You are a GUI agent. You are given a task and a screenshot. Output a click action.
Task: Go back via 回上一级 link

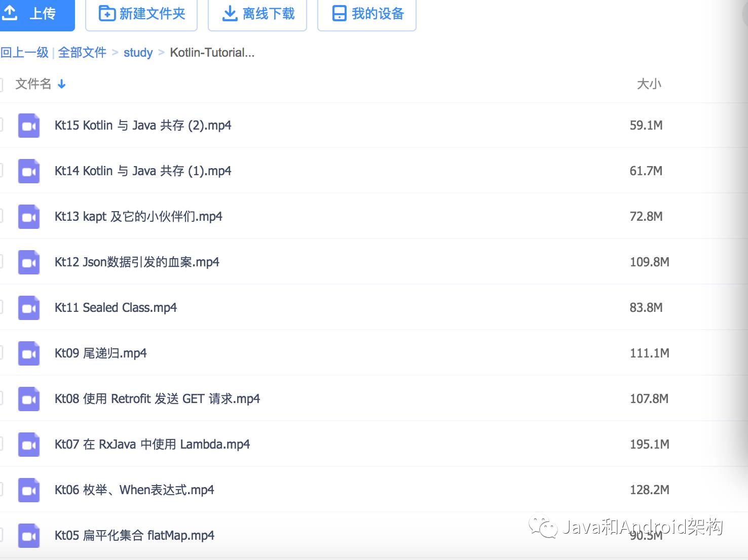point(24,52)
